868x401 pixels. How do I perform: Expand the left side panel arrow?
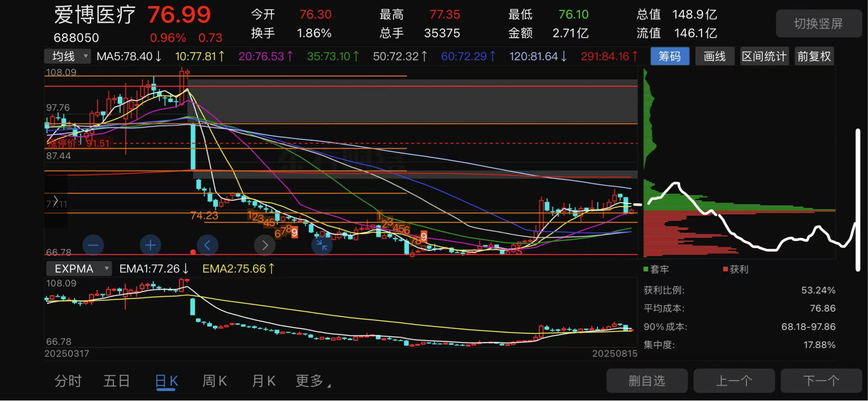56,201
